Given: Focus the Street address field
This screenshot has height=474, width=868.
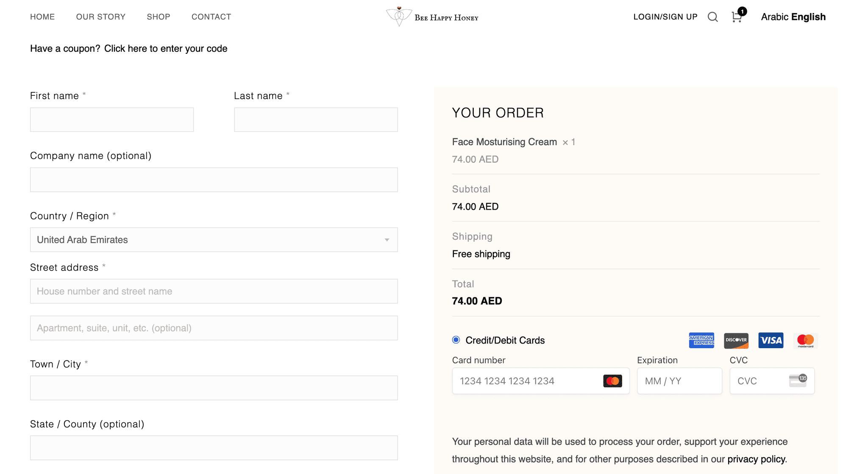Looking at the screenshot, I should 214,291.
